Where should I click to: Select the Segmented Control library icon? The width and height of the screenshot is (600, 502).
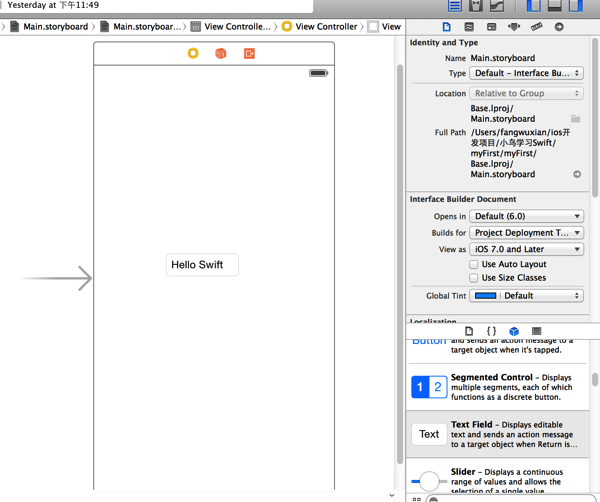pos(429,387)
